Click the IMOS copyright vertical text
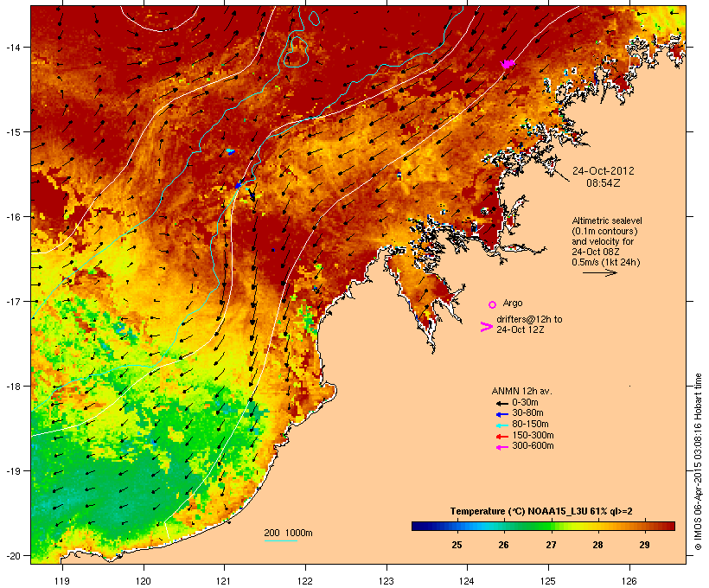Image resolution: width=709 pixels, height=588 pixels. [698, 462]
